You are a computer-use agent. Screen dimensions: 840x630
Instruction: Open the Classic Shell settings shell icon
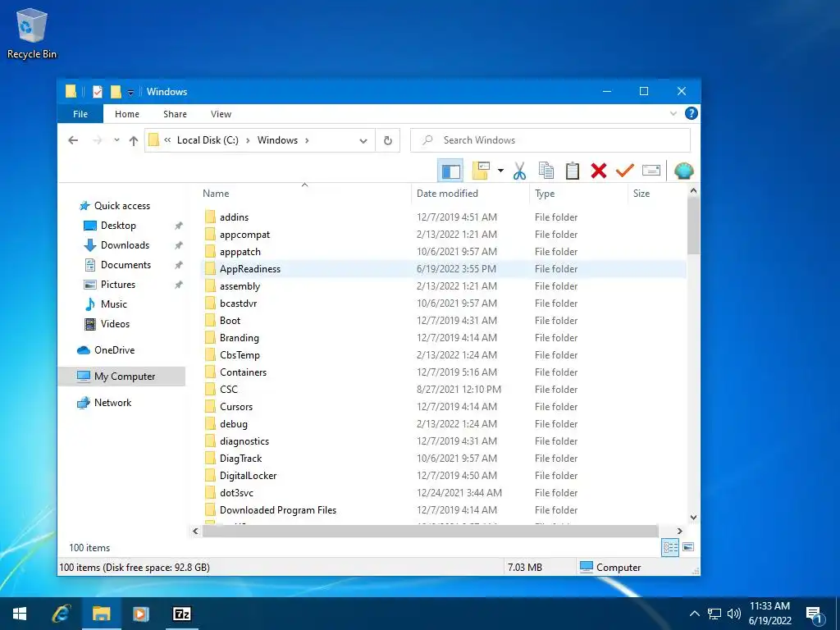[x=683, y=171]
